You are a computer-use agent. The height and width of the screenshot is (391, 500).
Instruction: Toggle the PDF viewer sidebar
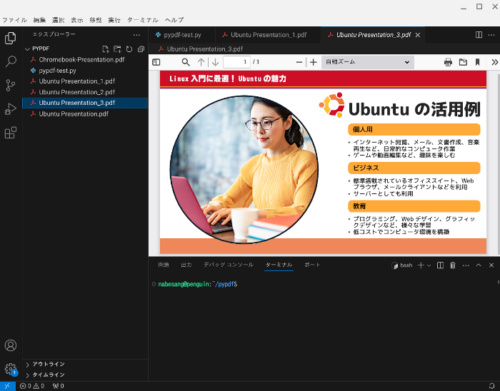point(156,62)
